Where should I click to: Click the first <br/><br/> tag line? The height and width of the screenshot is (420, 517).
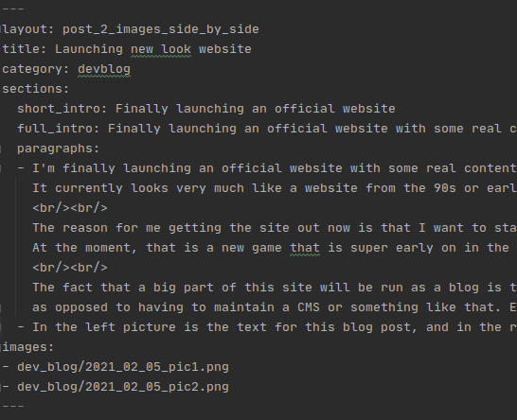coord(70,208)
